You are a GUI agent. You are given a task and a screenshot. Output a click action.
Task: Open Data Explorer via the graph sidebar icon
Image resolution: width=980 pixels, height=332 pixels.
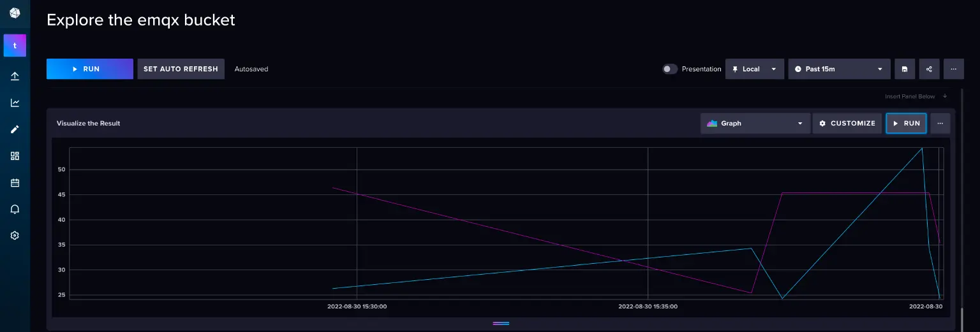15,103
